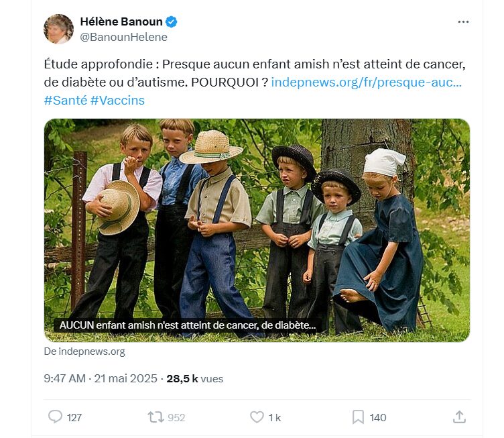This screenshot has height=438, width=504.
Task: Bookmark this tweet
Action: point(358,417)
